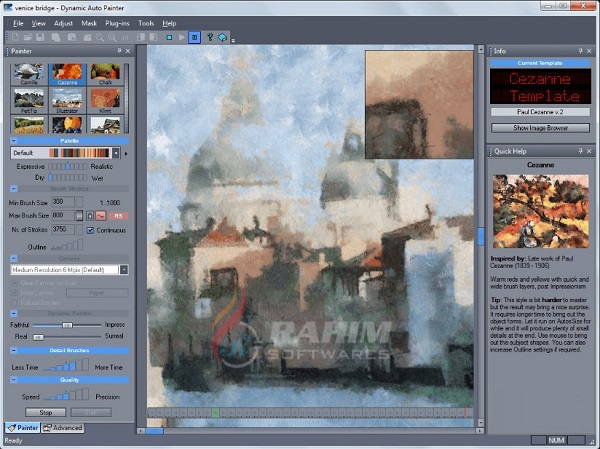The height and width of the screenshot is (449, 600).
Task: Open the View menu
Action: click(39, 23)
